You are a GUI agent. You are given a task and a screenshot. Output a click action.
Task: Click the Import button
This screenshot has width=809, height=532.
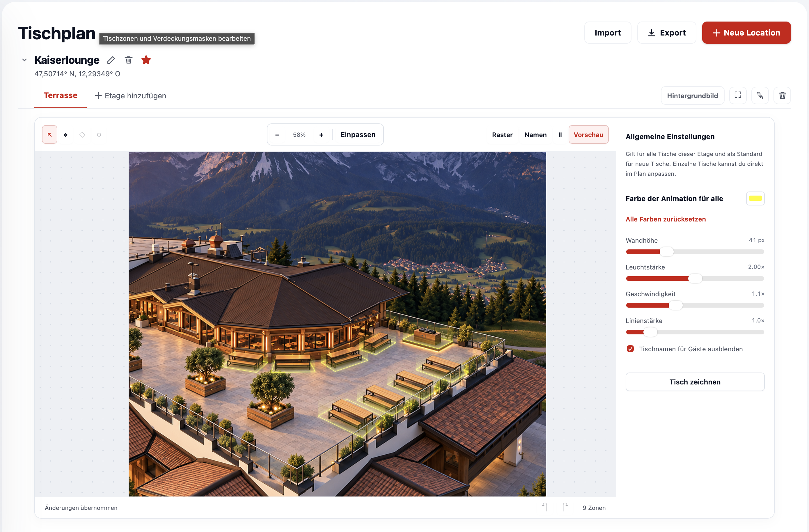point(607,33)
